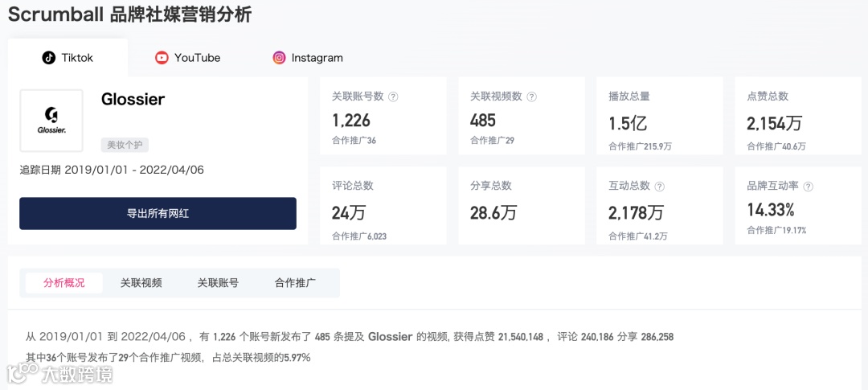This screenshot has width=868, height=390.
Task: Click the 24万 total comments value
Action: 349,212
